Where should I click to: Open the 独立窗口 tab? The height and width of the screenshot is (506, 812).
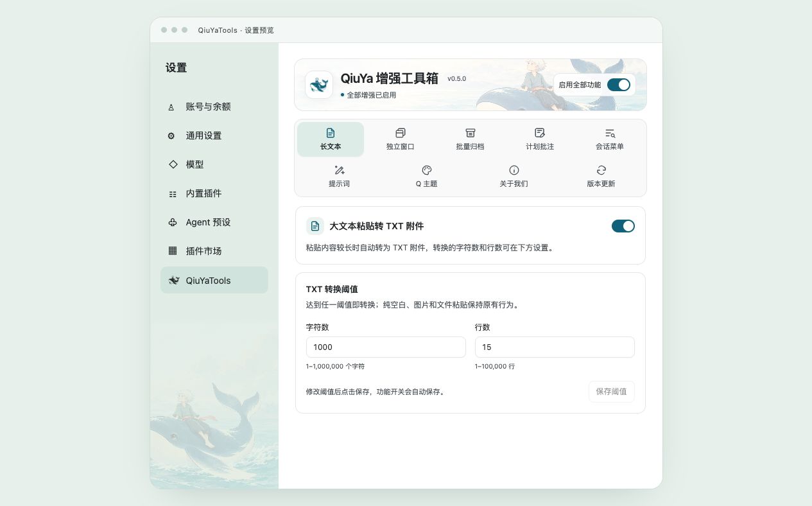(401, 139)
